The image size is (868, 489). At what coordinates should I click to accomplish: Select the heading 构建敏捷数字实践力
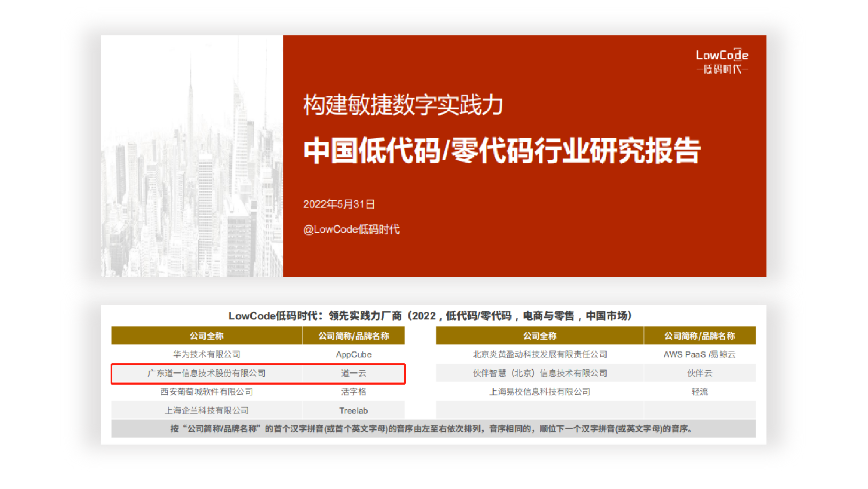(x=404, y=104)
